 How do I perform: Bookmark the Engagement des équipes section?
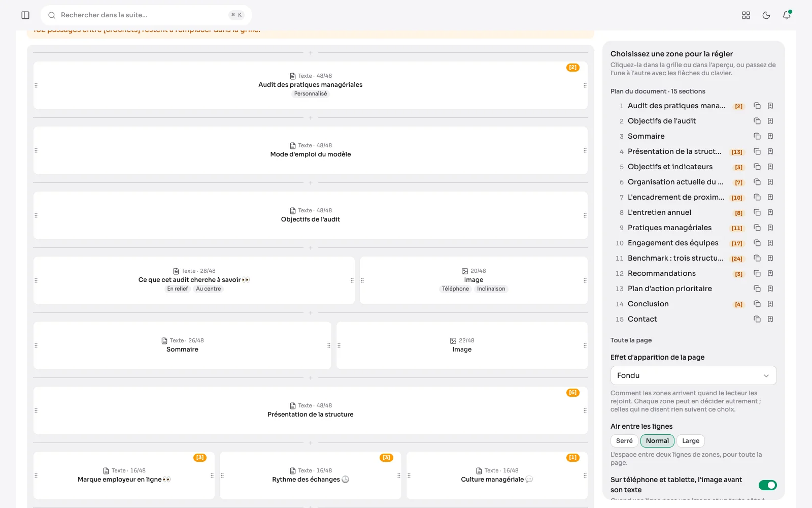click(x=770, y=243)
